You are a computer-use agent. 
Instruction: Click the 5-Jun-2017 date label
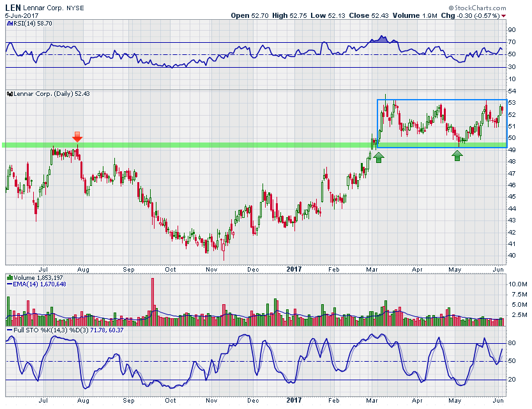pos(20,15)
